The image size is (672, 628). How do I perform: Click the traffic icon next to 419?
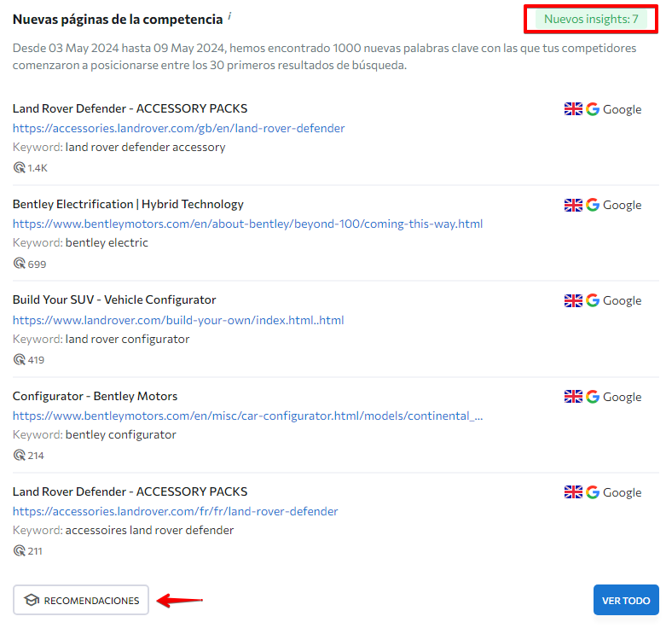coord(20,359)
